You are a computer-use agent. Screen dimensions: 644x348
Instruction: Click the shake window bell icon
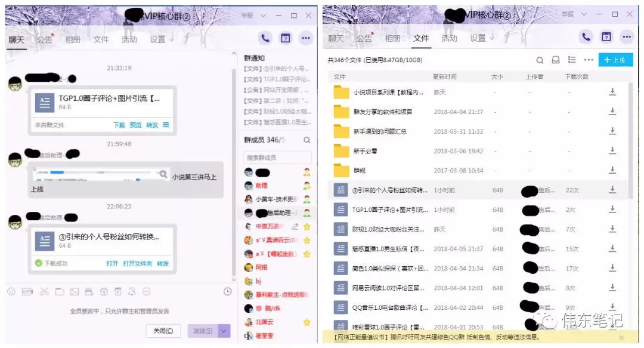[x=132, y=292]
